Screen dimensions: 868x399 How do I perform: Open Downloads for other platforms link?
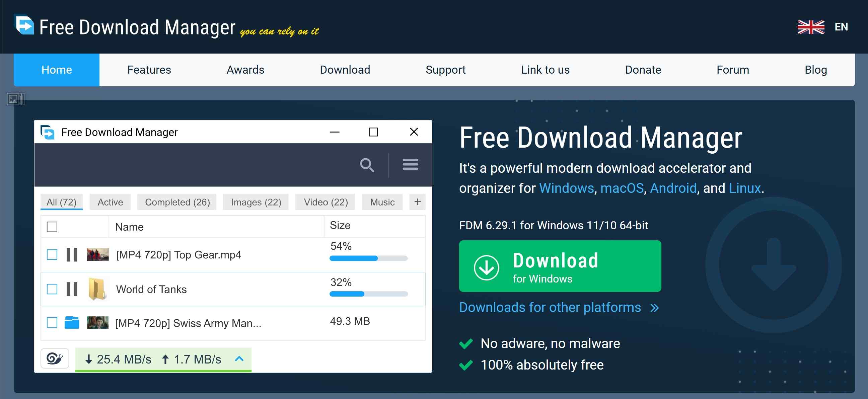pos(550,307)
